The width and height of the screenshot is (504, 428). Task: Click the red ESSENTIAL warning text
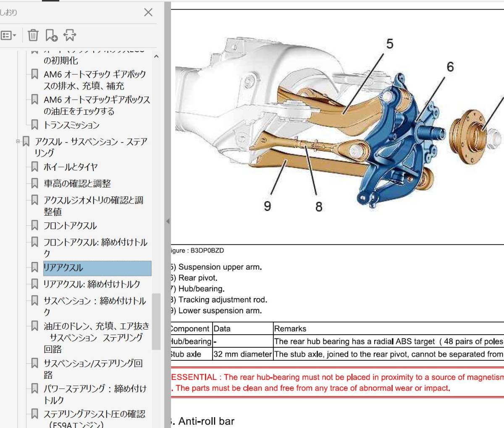pos(337,383)
